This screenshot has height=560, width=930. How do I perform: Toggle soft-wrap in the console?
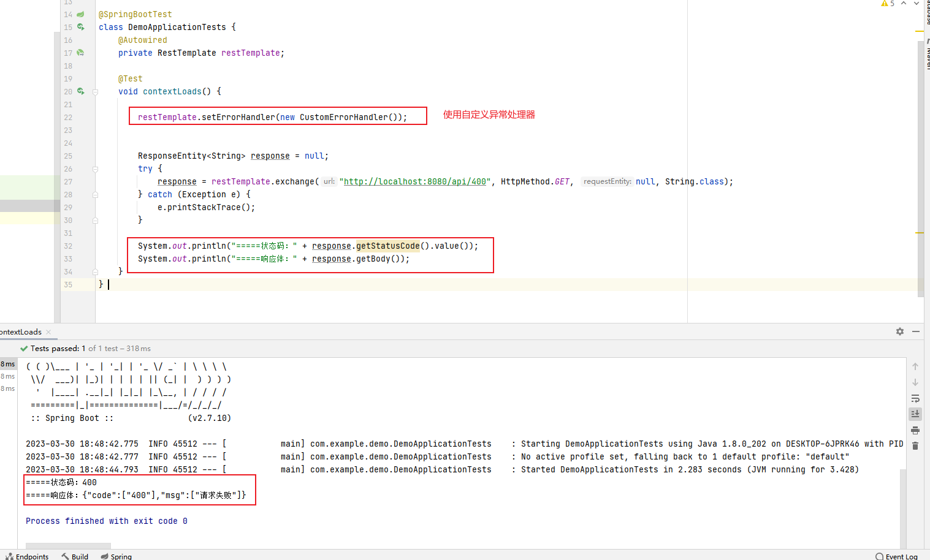point(915,399)
